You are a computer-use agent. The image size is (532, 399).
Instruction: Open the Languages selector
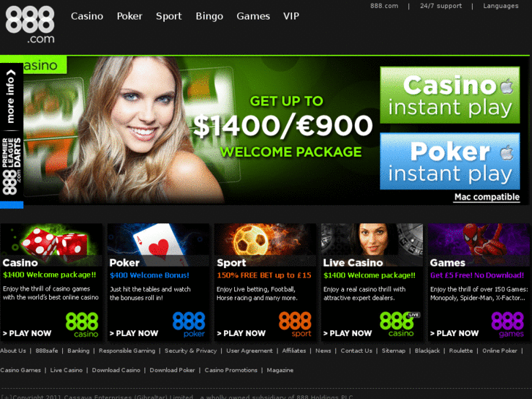tap(501, 6)
